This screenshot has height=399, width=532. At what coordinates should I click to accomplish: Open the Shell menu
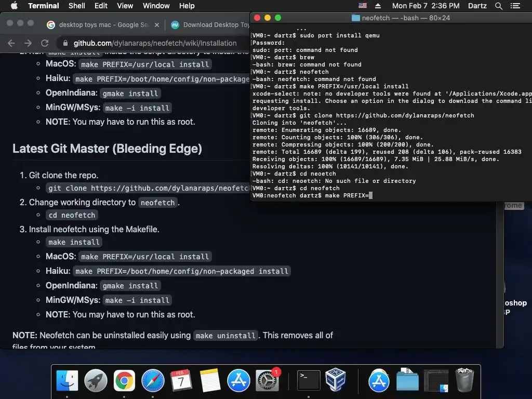[77, 6]
